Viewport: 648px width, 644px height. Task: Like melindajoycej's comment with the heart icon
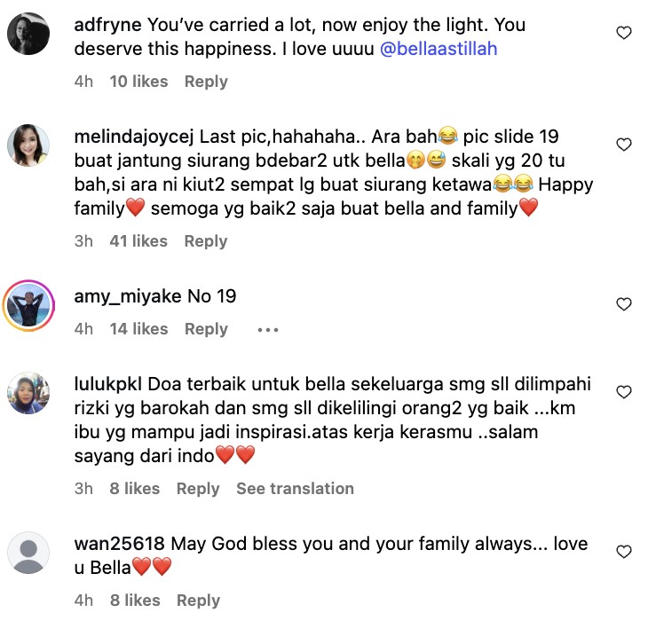tap(624, 145)
